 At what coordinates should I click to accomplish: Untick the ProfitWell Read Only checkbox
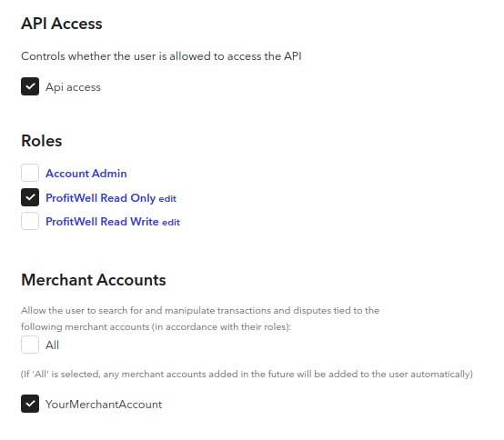pyautogui.click(x=30, y=197)
